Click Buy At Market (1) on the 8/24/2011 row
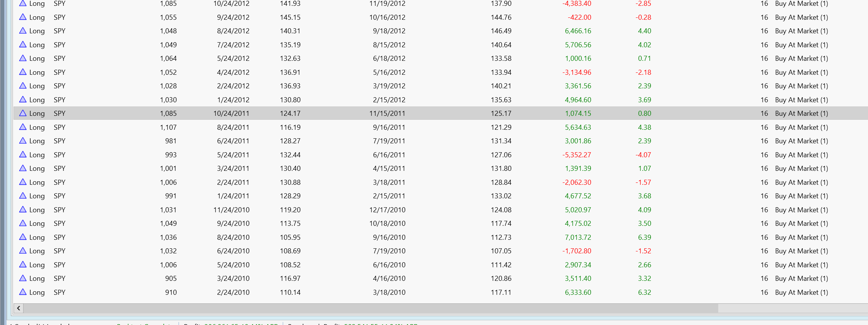This screenshot has height=325, width=868. (801, 127)
